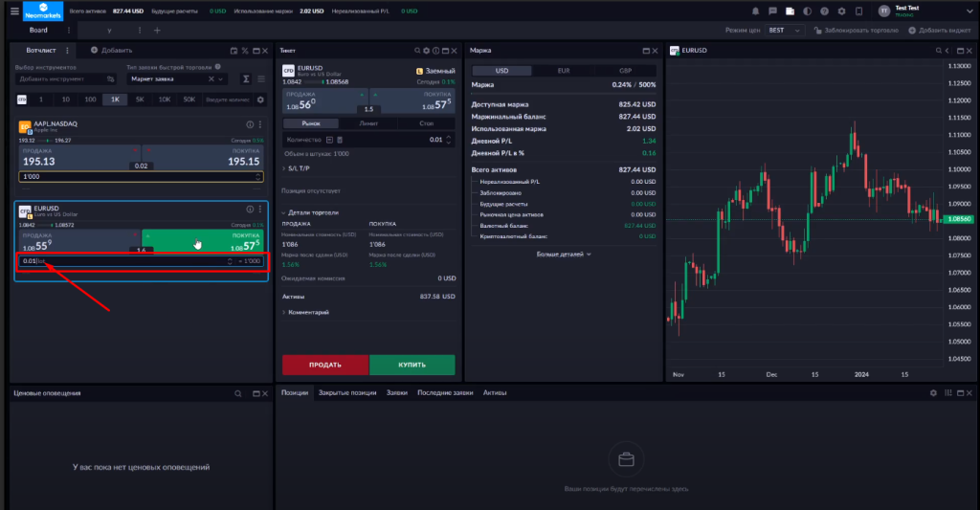Image resolution: width=980 pixels, height=510 pixels.
Task: Click the AAPL quantity stepper arrows
Action: click(x=257, y=177)
